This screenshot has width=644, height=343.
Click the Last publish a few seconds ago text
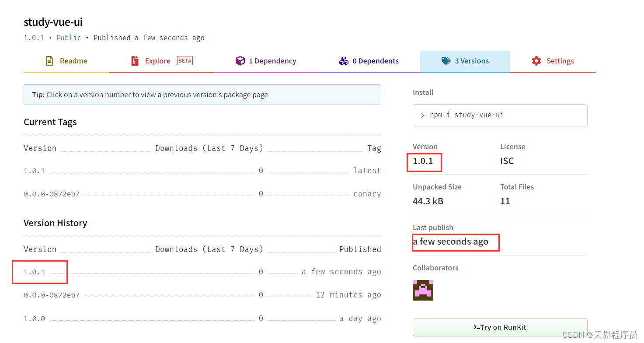pyautogui.click(x=450, y=241)
